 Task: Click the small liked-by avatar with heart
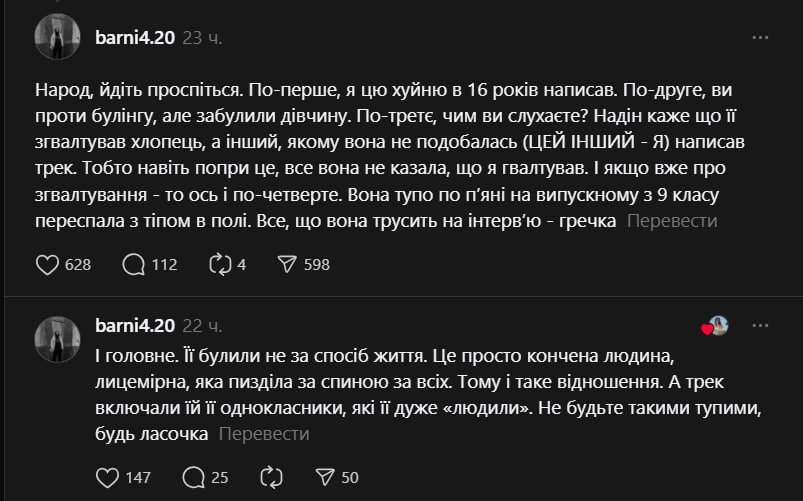pos(715,326)
